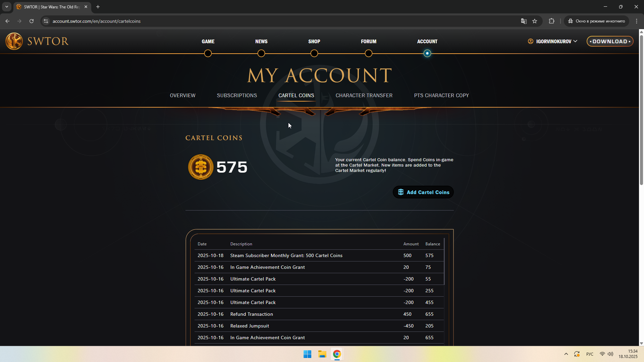Show hidden system tray icons

tap(566, 354)
